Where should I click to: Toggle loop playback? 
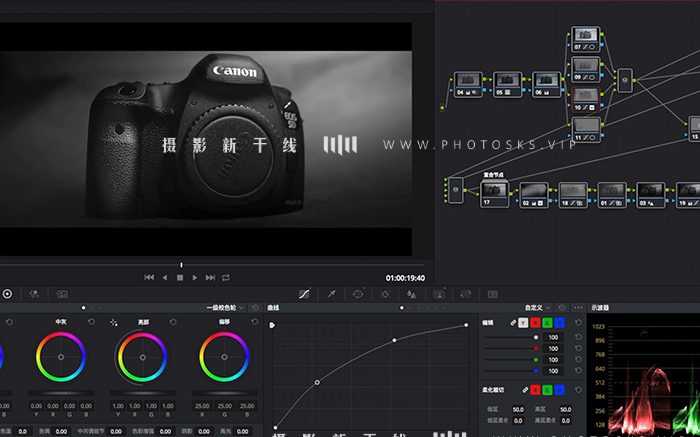[x=226, y=278]
